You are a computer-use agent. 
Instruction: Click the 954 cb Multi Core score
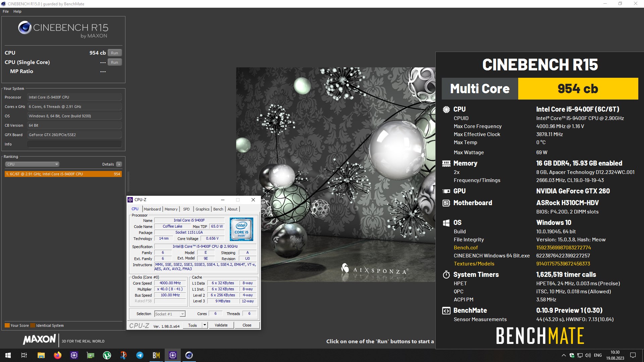[x=578, y=89]
